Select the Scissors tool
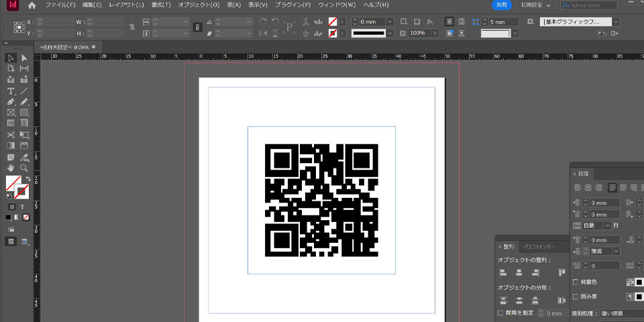Screen dimensions: 644x322 tap(11, 134)
